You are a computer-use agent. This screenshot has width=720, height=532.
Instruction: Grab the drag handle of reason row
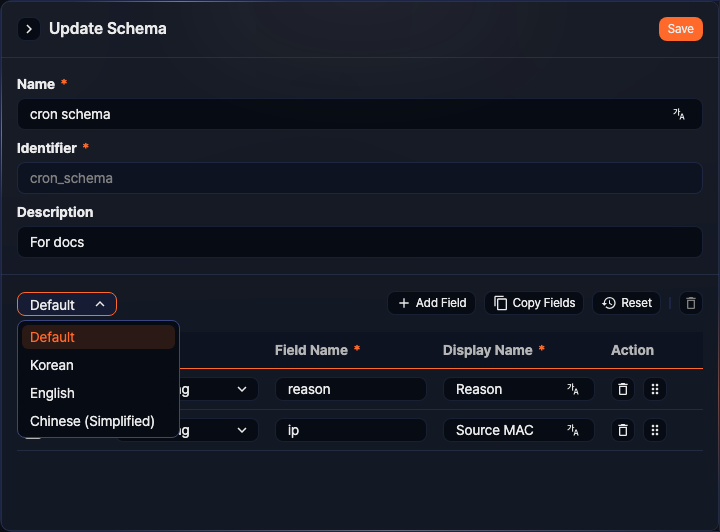[x=655, y=389]
